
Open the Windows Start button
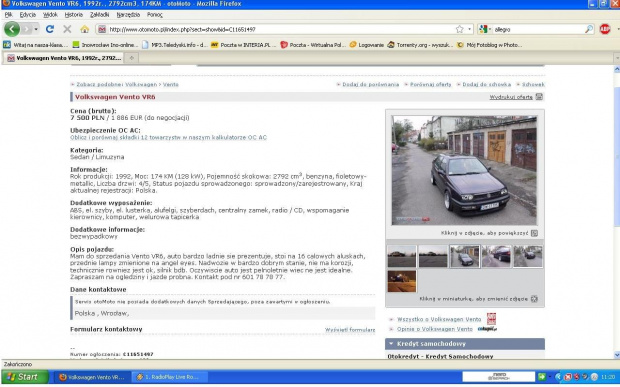[x=25, y=377]
